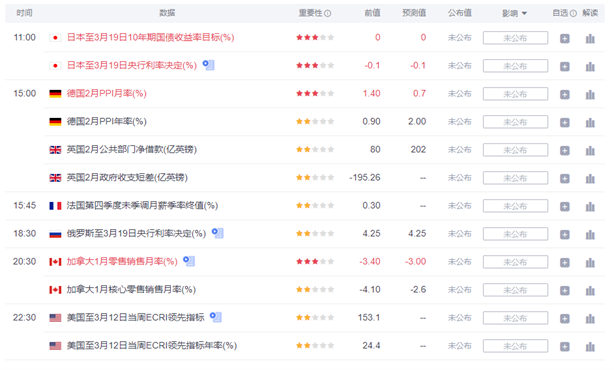Select impact box 未公布 for 美国ECRI领先指标年率
This screenshot has height=370, width=614.
coord(515,346)
